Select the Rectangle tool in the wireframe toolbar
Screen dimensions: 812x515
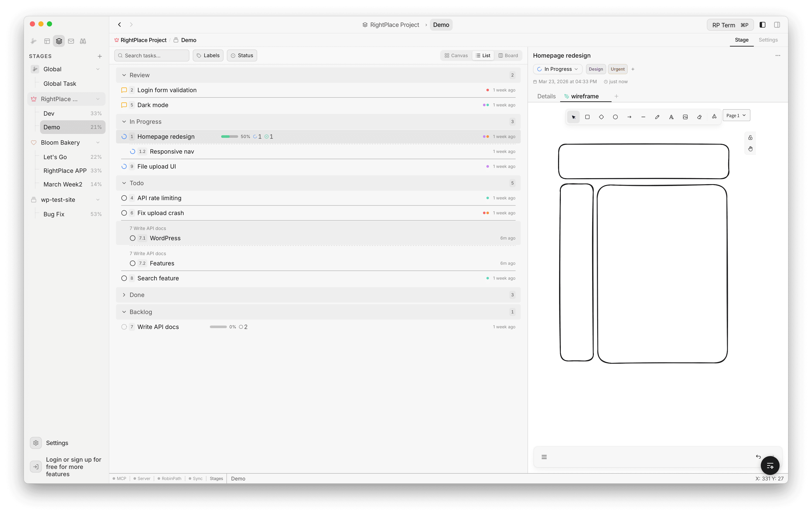[587, 117]
